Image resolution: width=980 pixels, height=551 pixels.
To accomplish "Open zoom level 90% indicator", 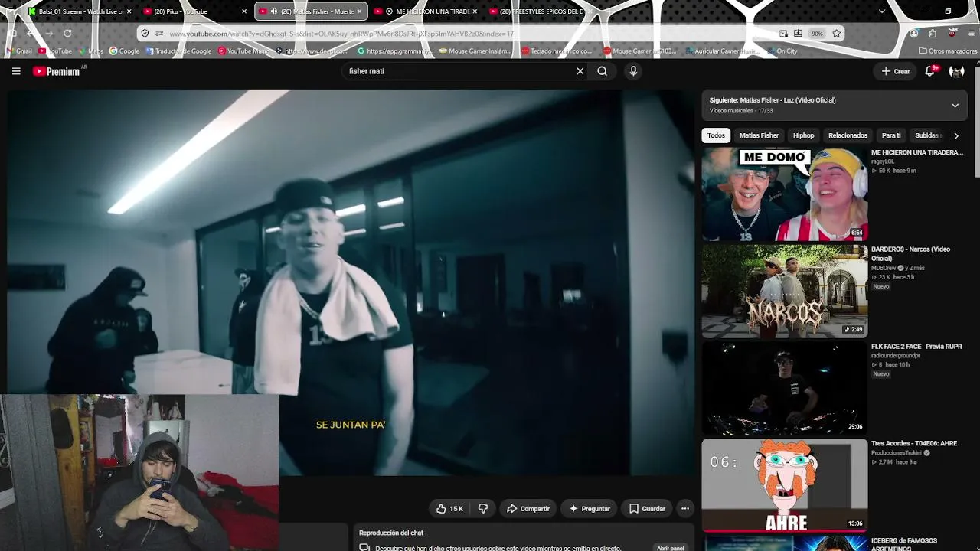I will click(x=817, y=34).
